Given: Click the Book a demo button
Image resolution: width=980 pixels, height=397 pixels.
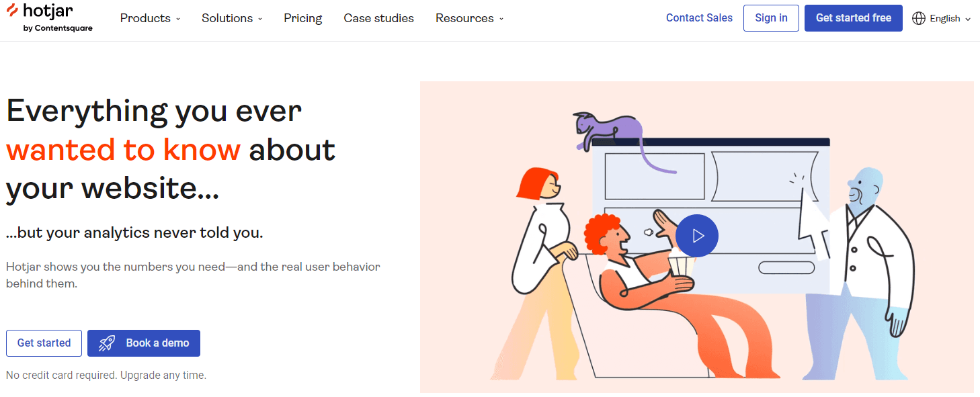Looking at the screenshot, I should pos(144,343).
